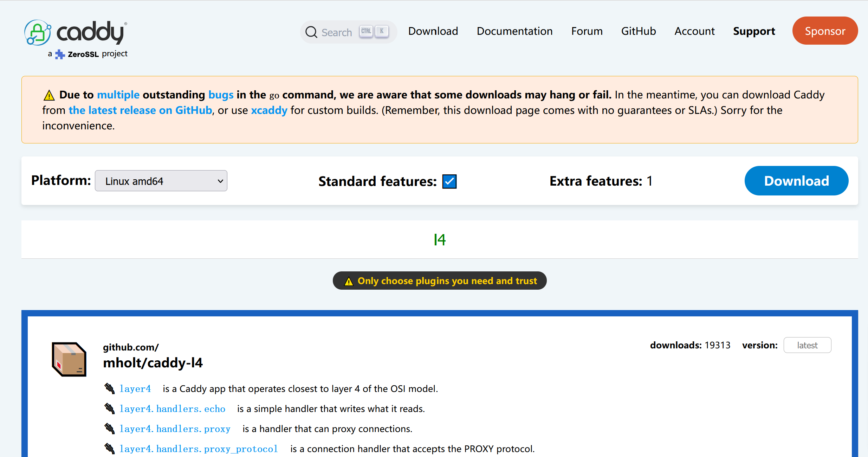
Task: Open the layer4.handlers.echo module link
Action: pyautogui.click(x=172, y=409)
